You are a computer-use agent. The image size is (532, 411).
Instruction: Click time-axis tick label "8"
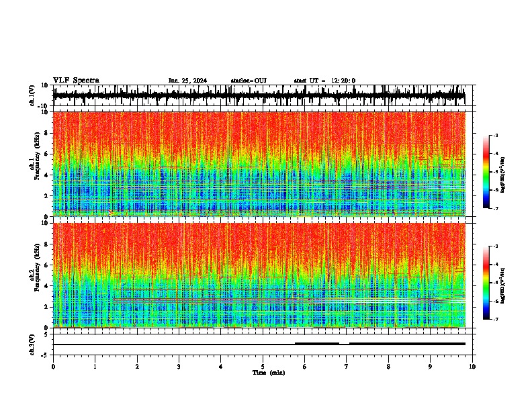(388, 367)
